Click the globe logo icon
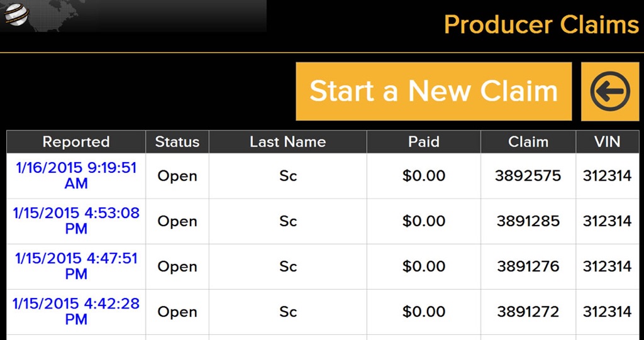The height and width of the screenshot is (340, 644). click(x=16, y=14)
